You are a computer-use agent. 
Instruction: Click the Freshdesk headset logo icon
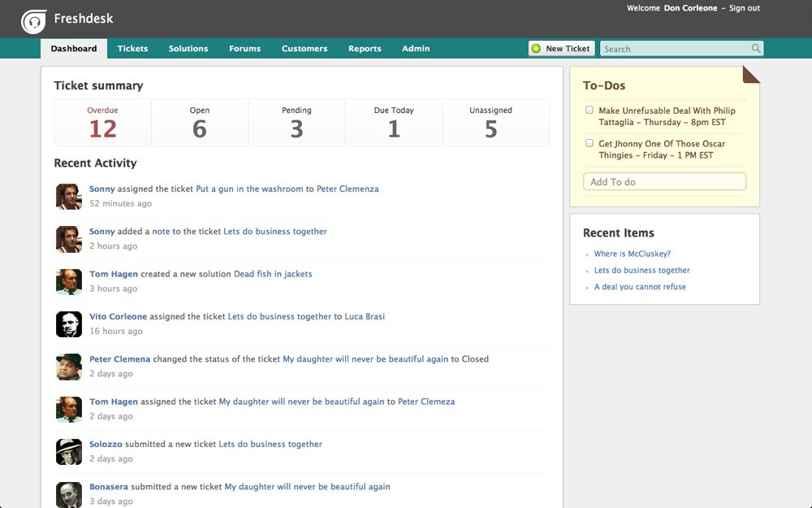(x=33, y=21)
